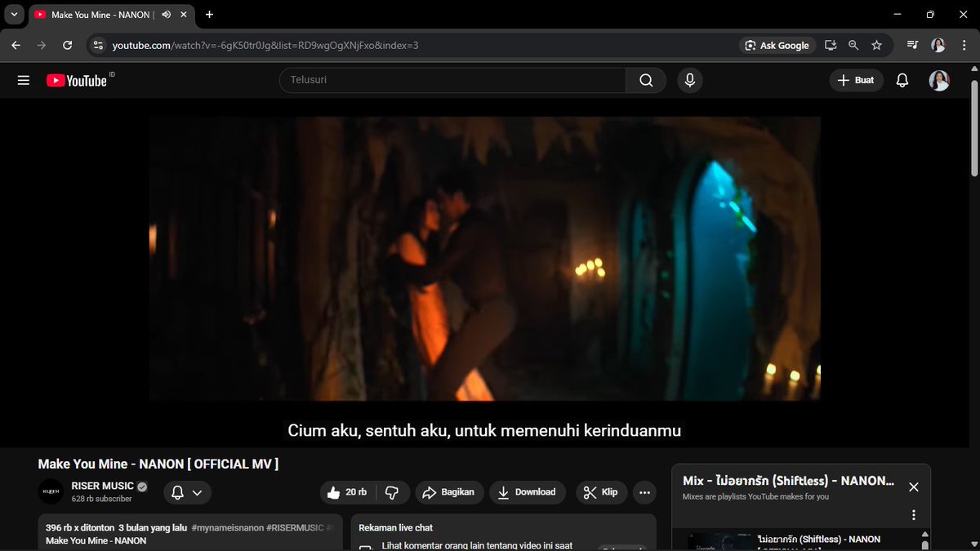
Task: Open tab search dropdown arrow
Action: coord(14,15)
